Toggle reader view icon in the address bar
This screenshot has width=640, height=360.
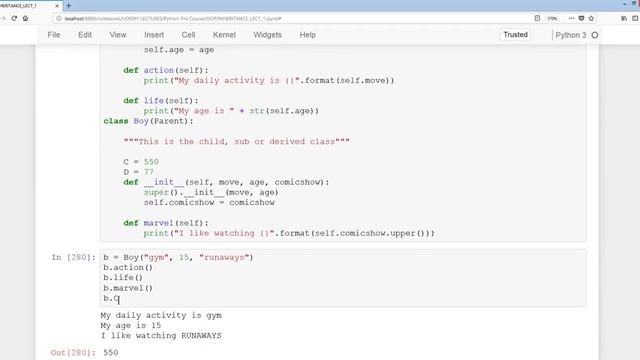[x=537, y=18]
